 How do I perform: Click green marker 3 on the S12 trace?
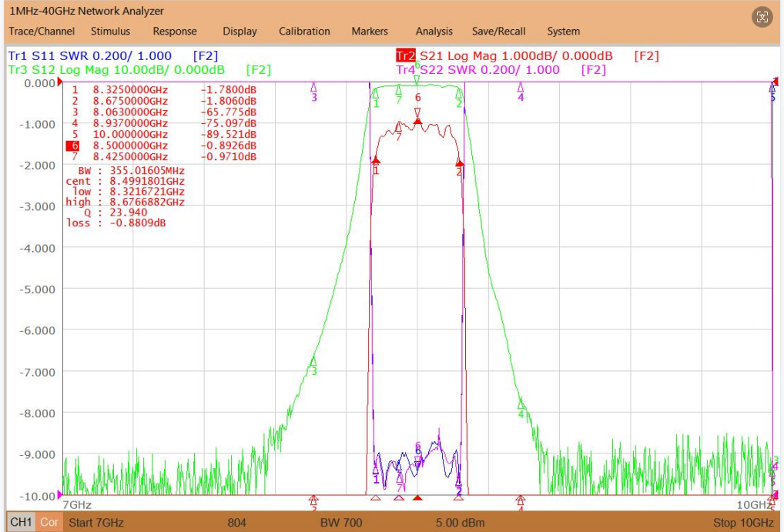coord(313,361)
